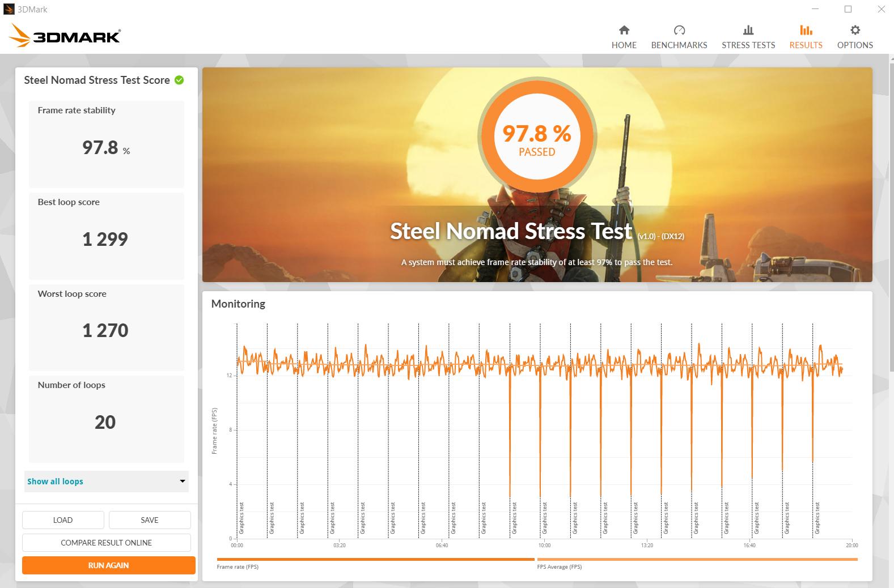The width and height of the screenshot is (894, 588).
Task: Maximize the 3DMark window
Action: tap(848, 9)
